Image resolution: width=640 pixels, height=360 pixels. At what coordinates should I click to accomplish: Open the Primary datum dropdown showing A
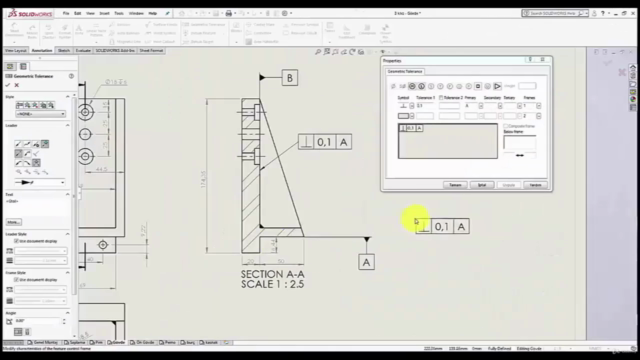tap(481, 106)
